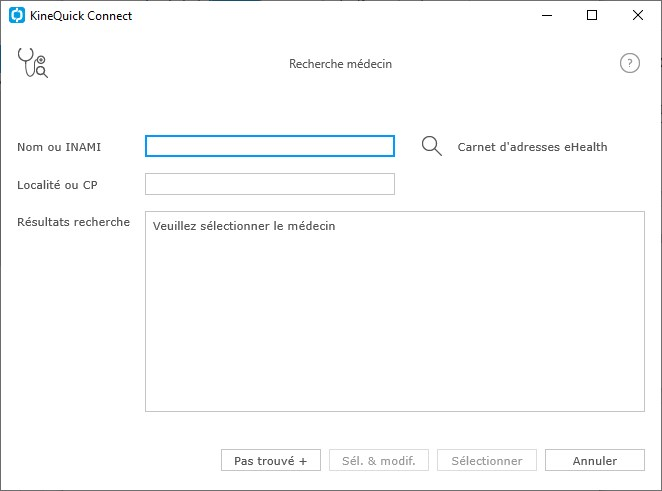Close the Recherche médecin window

[x=638, y=16]
